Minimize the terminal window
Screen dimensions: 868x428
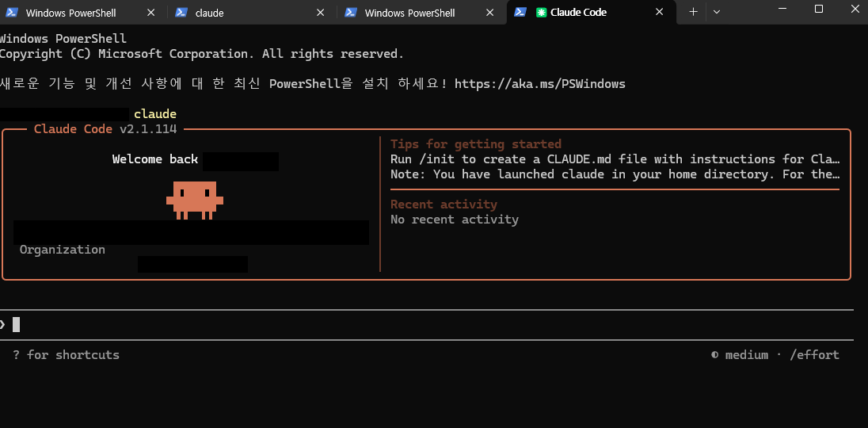point(782,9)
